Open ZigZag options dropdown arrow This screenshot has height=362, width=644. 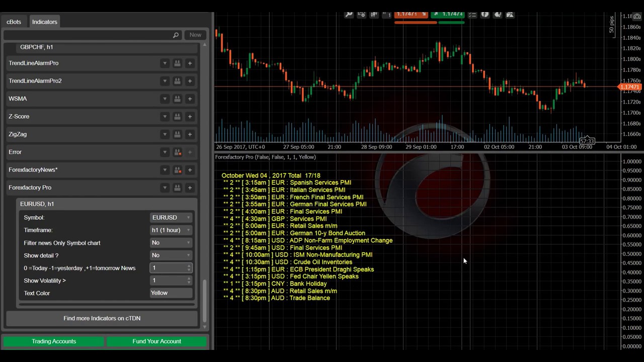[165, 134]
